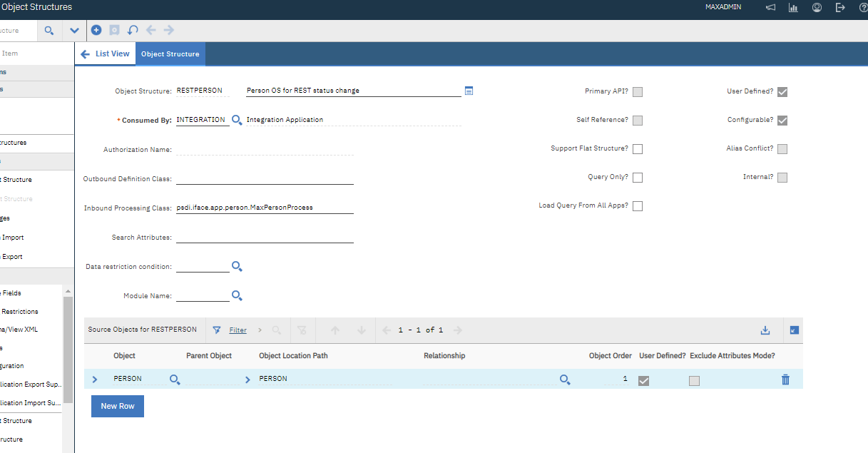Search for a Consumed By value
Screen dimensions: 868x453
tap(237, 120)
